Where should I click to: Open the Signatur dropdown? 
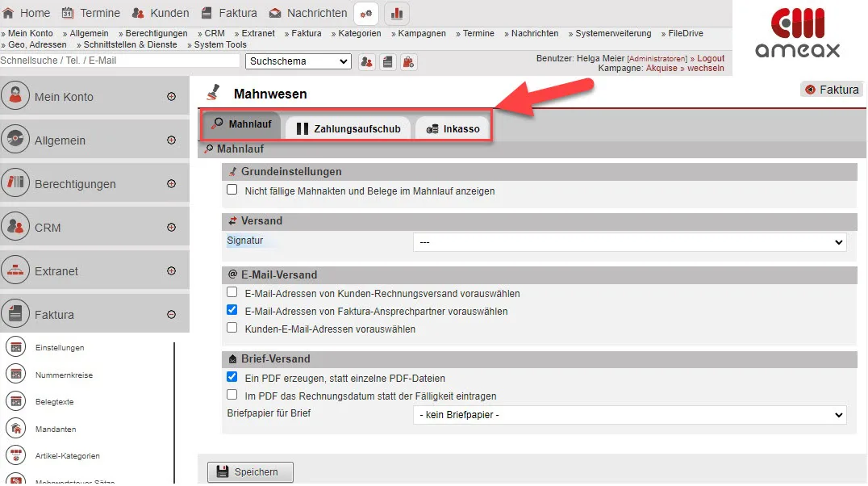coord(629,242)
